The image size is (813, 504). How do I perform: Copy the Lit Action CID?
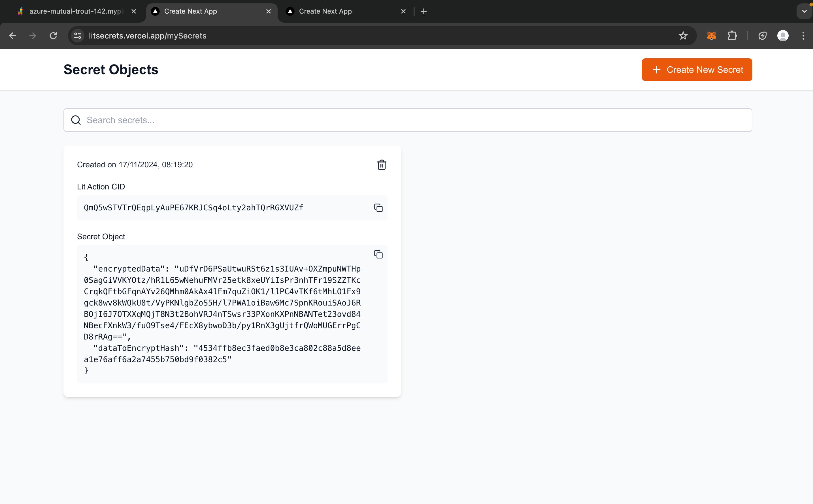378,208
